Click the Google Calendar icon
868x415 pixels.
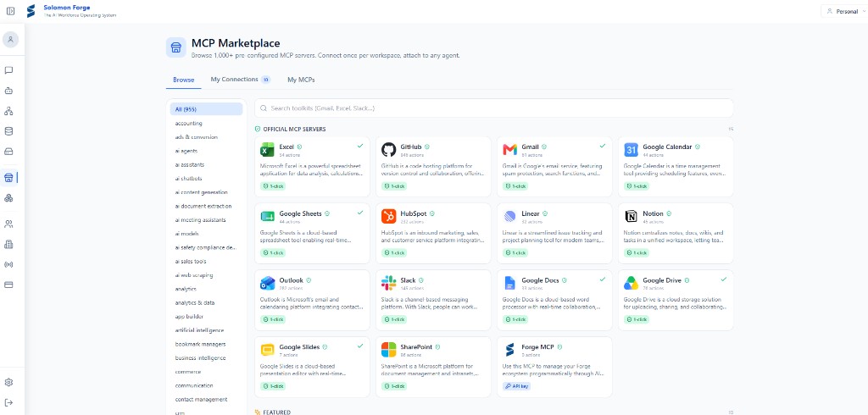(631, 149)
